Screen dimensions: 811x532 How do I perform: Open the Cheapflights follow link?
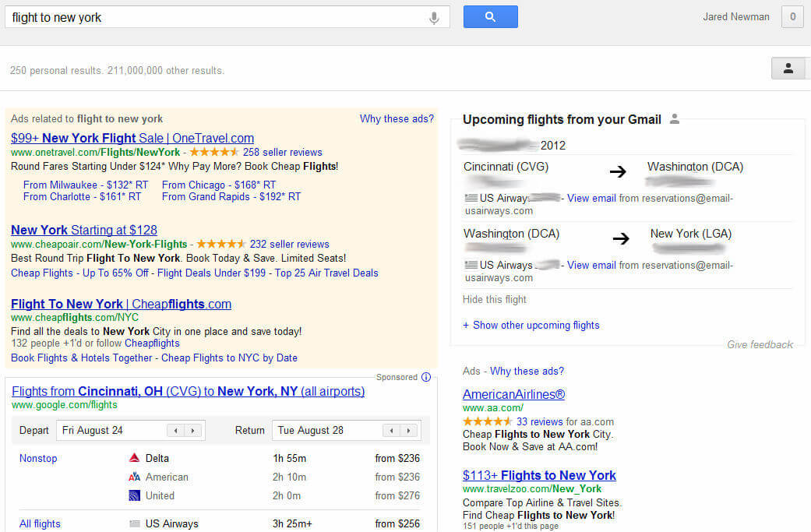[x=152, y=344]
